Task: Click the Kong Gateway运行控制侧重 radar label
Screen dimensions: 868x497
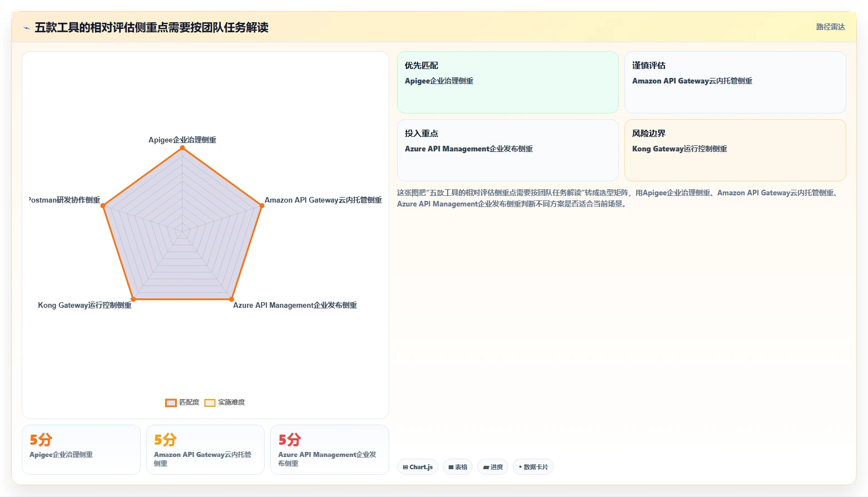Action: click(85, 305)
